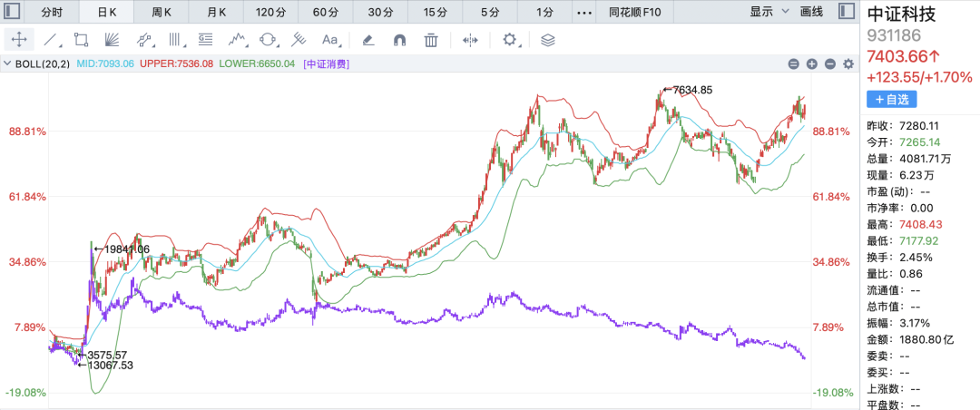Select the Aa text annotation tool
Screen dimensions: 980x410
[328, 40]
